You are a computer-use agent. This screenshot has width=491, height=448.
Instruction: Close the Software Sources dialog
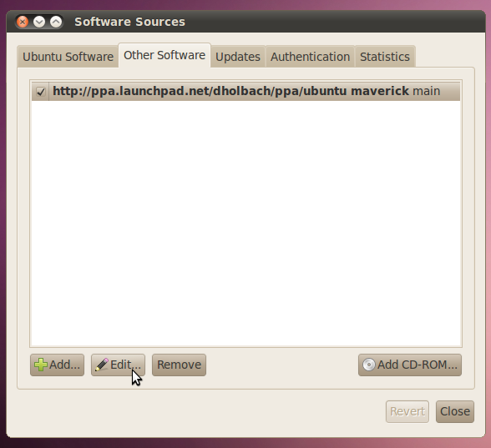point(455,411)
